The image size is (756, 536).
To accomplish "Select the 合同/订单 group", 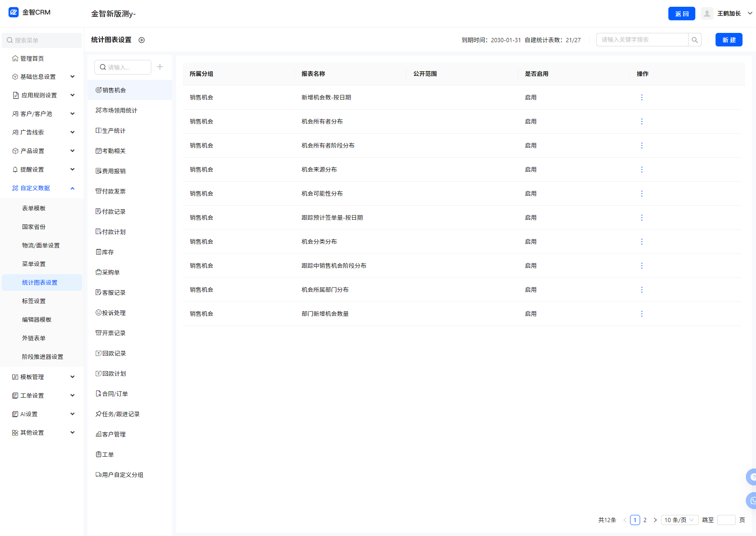I will click(115, 394).
